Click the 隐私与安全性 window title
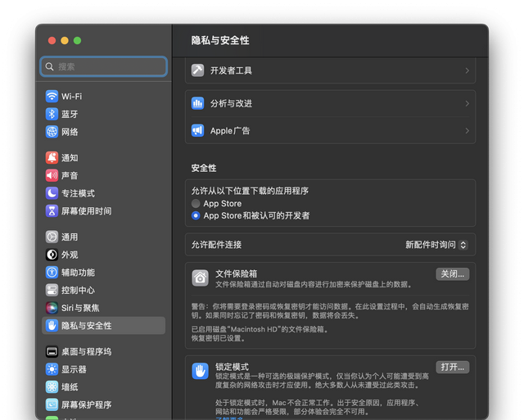Image resolution: width=524 pixels, height=420 pixels. point(220,40)
